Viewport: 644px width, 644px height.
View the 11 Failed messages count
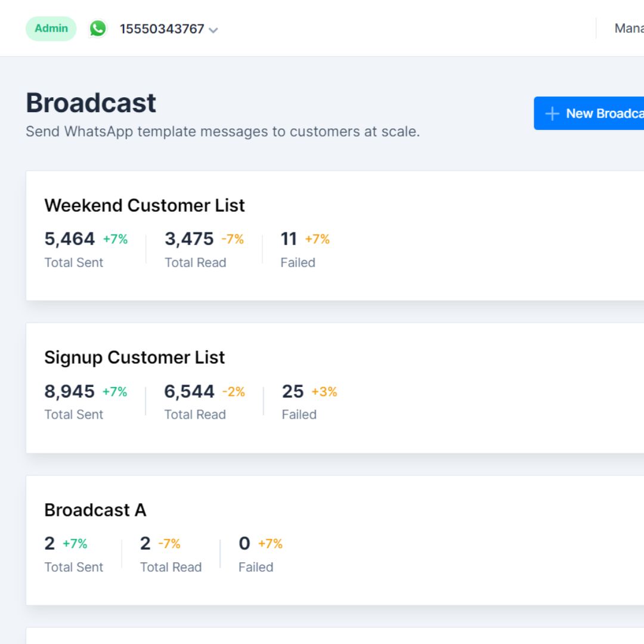coord(289,239)
